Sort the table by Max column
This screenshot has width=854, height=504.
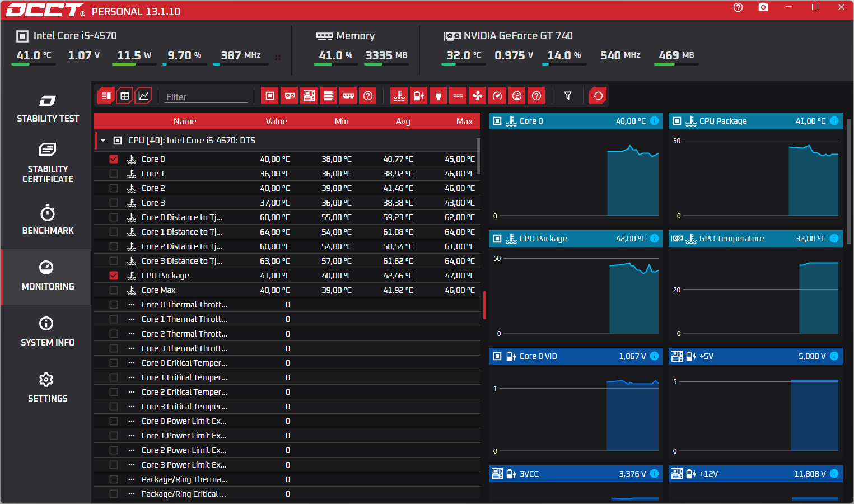tap(464, 122)
